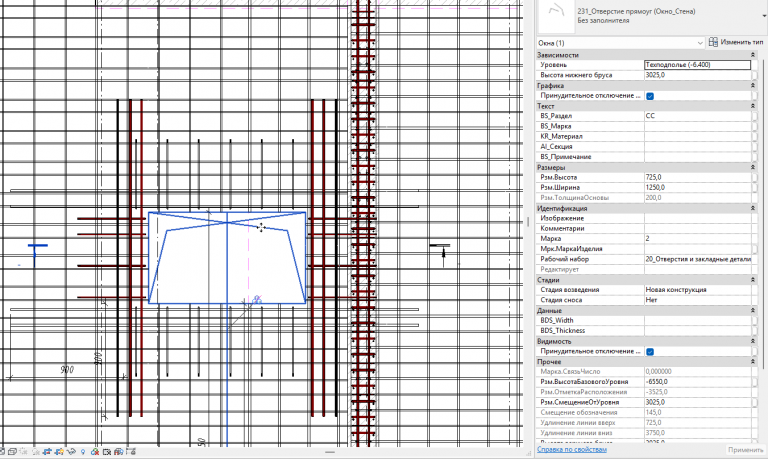Uncheck Принудительное отключение under Видимость
The height and width of the screenshot is (459, 768).
coord(650,352)
